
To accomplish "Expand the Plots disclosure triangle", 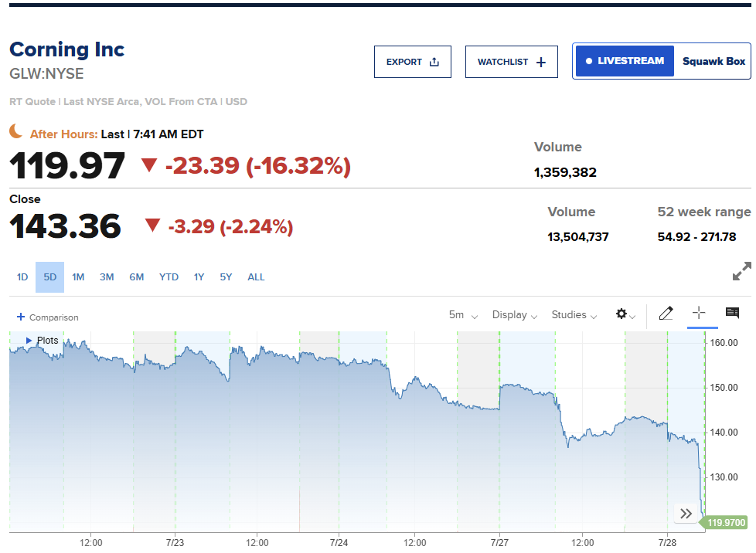I will 29,340.
